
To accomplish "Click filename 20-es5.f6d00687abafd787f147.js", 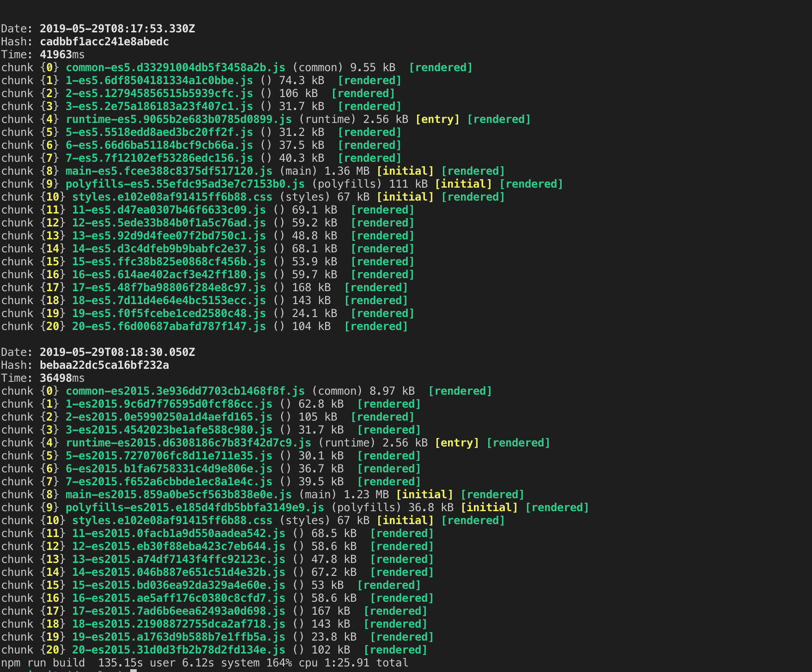I will coord(169,326).
